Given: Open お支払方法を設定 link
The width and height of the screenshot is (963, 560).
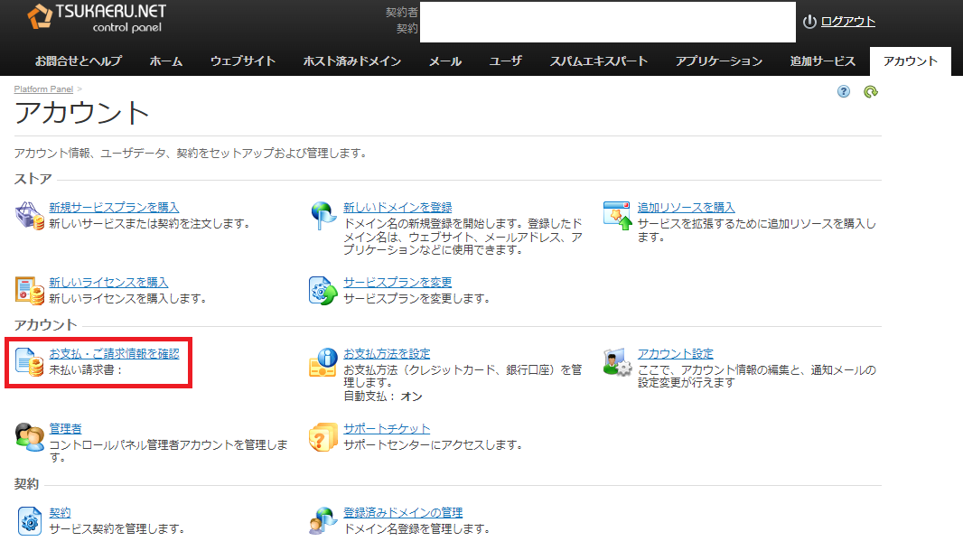Looking at the screenshot, I should pyautogui.click(x=387, y=354).
